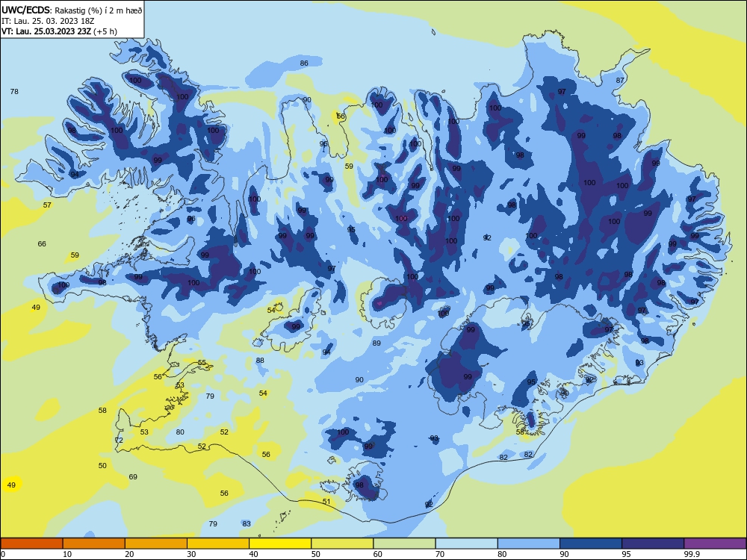Select the bright yellow 40–50 legend swatch

pyautogui.click(x=280, y=544)
